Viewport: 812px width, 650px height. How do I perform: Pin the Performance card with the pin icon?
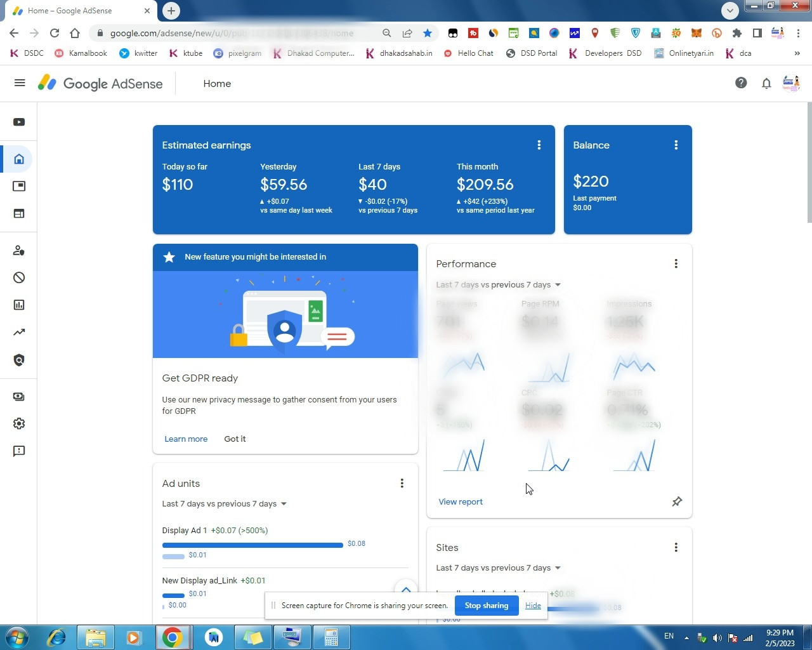677,502
